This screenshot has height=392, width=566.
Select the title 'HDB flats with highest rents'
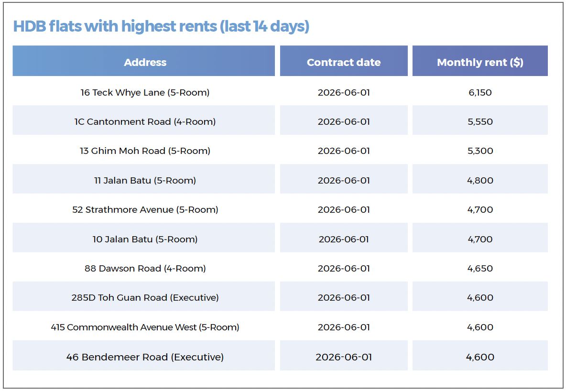point(115,26)
